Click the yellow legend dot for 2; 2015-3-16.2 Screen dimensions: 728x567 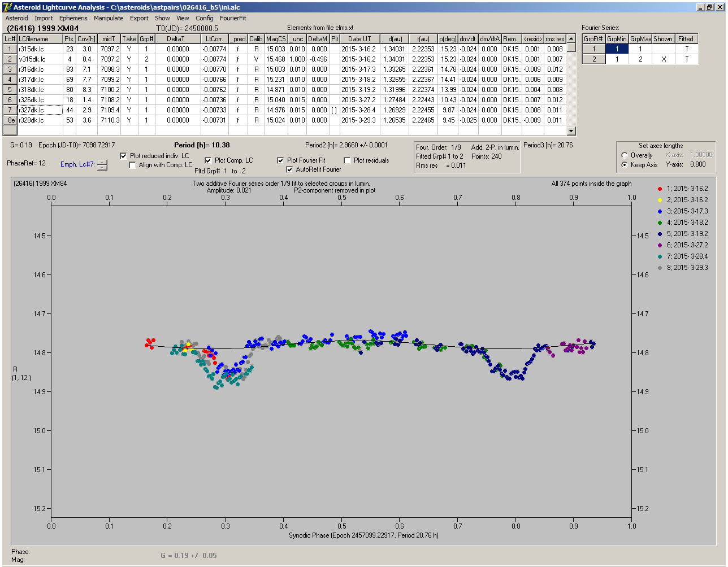660,200
